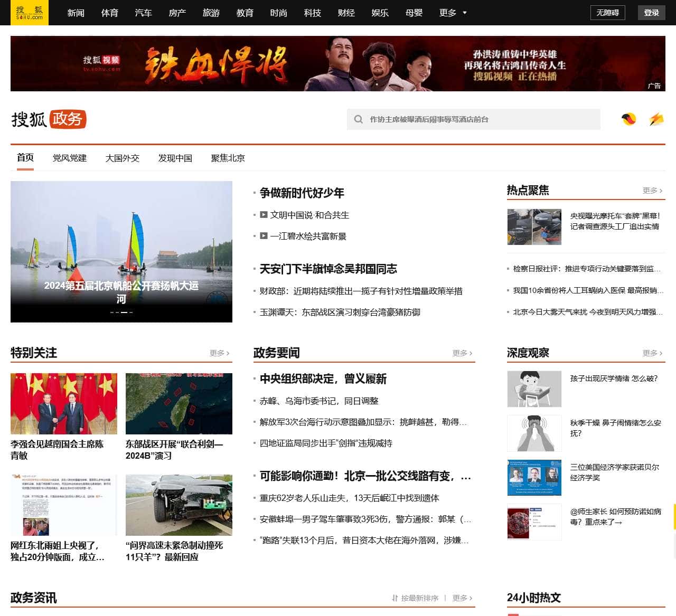This screenshot has width=676, height=616.
Task: Click the yellow scrollbar handle at right edge
Action: (x=674, y=516)
